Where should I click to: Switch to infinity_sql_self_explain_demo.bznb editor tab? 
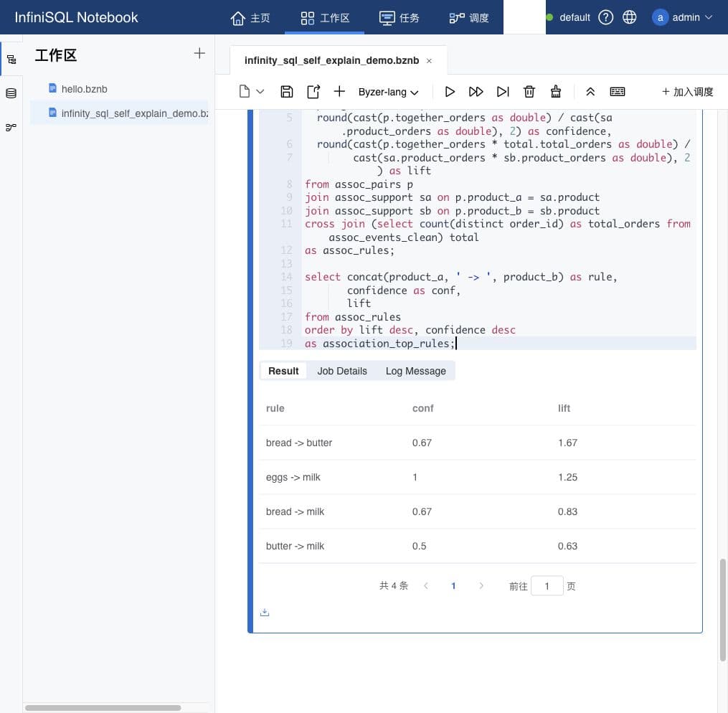point(331,60)
